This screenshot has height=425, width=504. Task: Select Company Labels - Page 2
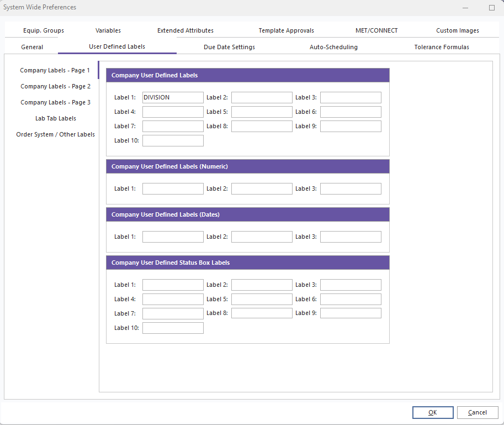(x=55, y=86)
